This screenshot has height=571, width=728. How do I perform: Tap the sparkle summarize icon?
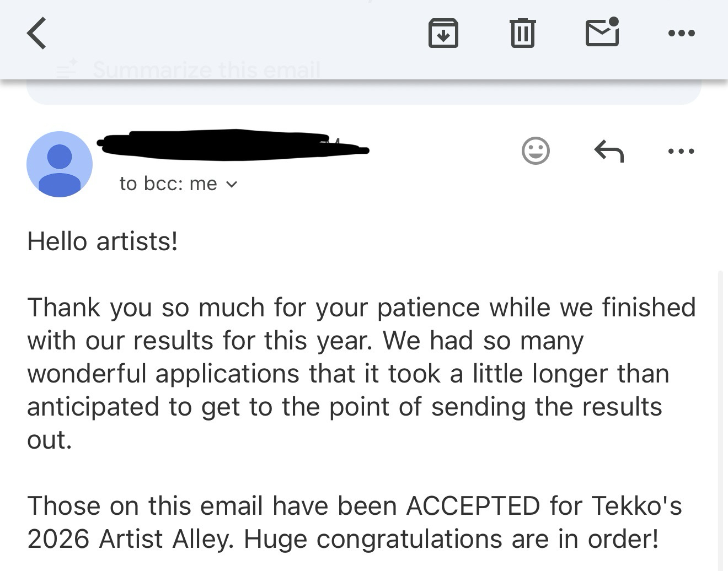68,68
